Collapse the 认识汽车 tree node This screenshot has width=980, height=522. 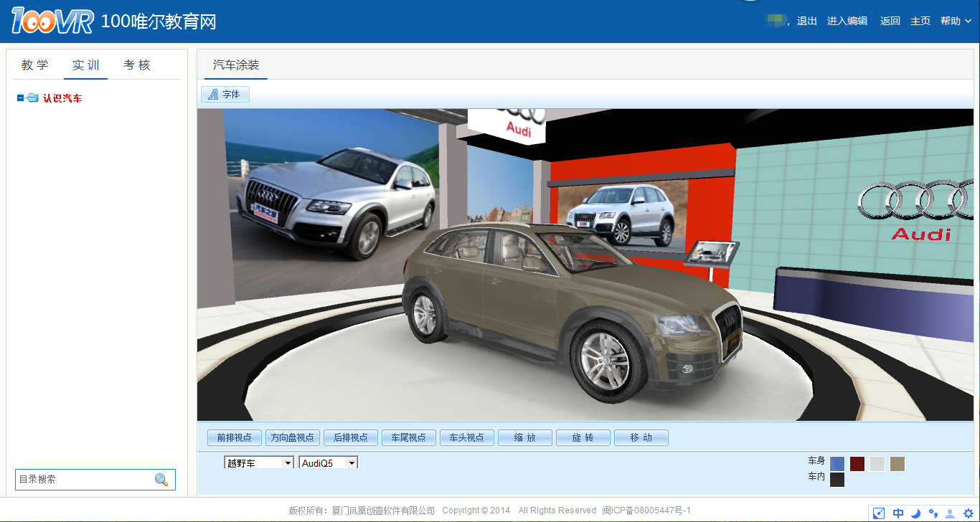tap(21, 98)
